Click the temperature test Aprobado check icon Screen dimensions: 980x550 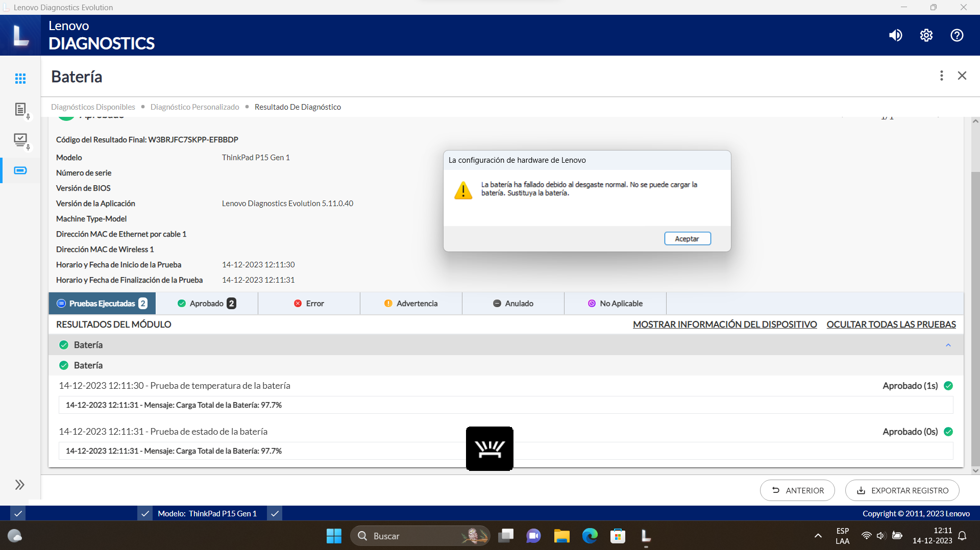[948, 386]
